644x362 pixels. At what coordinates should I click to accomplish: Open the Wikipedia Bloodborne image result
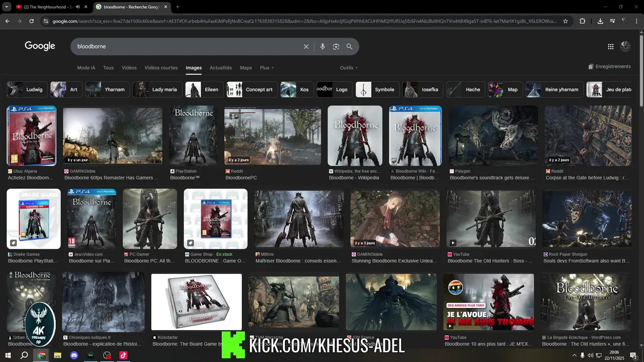(355, 136)
